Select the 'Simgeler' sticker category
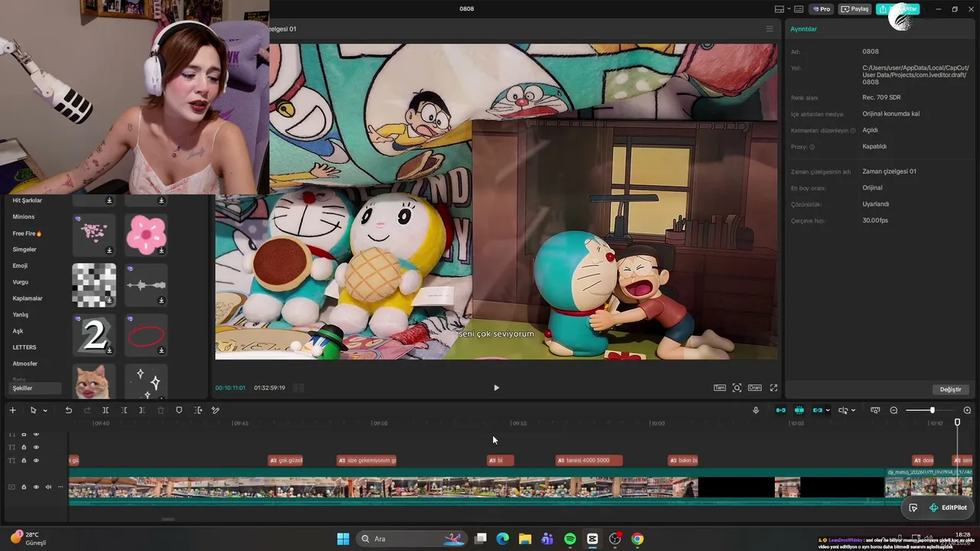 (24, 249)
